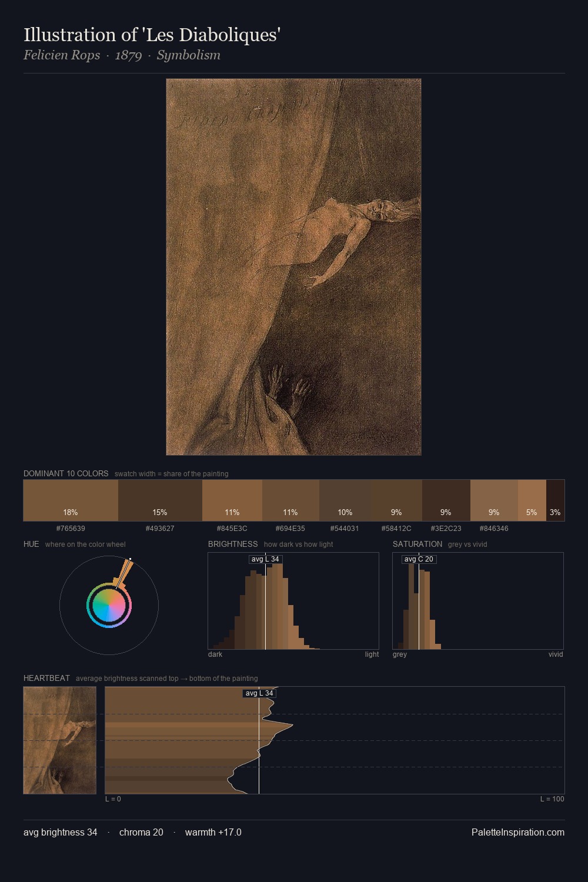588x882 pixels.
Task: Select the first 11% swatch #845E3C
Action: [x=232, y=500]
